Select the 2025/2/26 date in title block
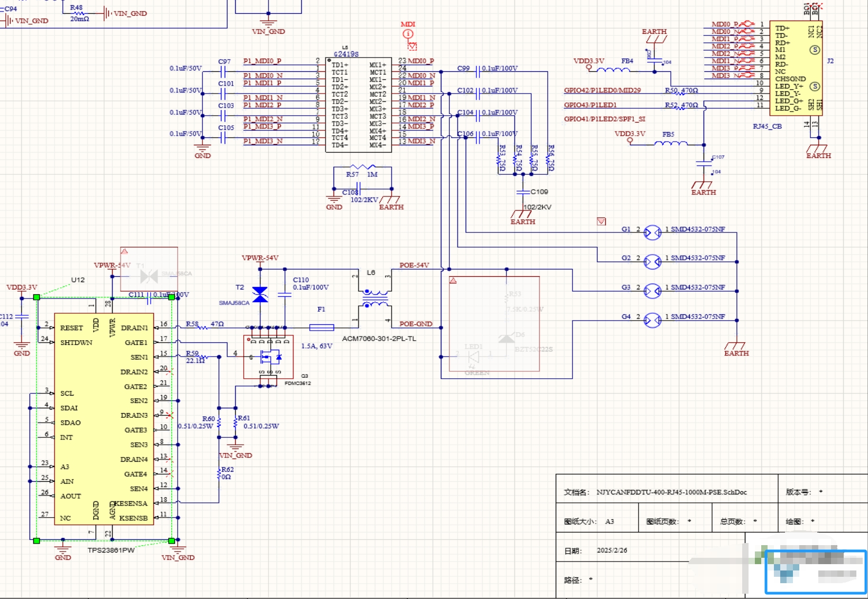Image resolution: width=868 pixels, height=599 pixels. point(612,550)
